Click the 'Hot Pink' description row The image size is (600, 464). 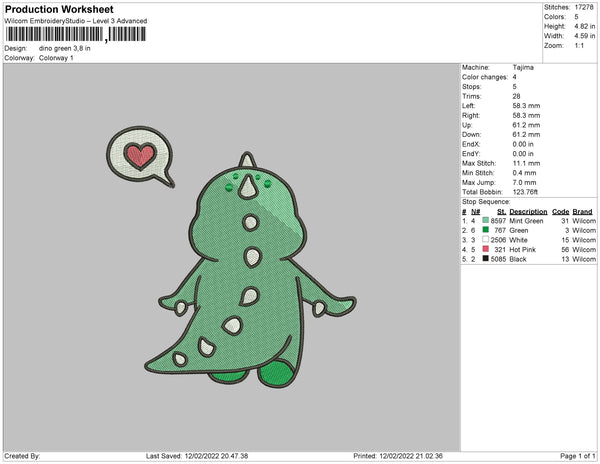[x=523, y=249]
